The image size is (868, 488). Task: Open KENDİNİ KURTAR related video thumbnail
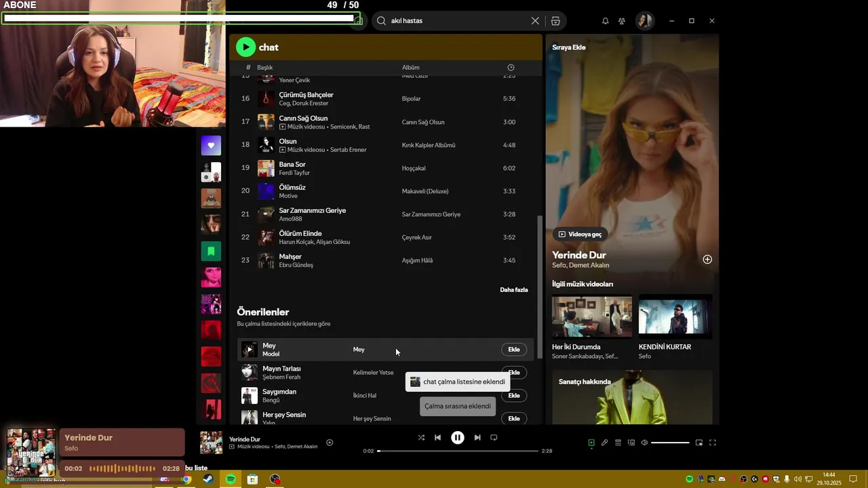pos(675,317)
